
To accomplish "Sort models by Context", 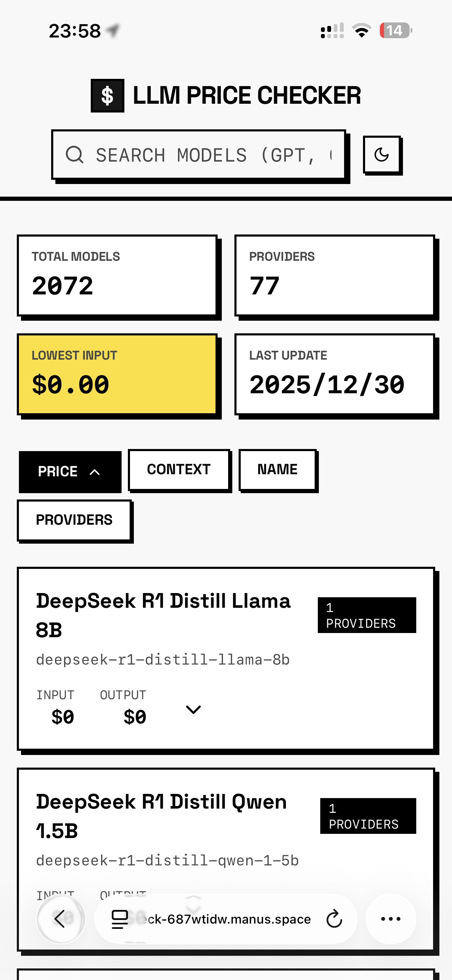I will pyautogui.click(x=179, y=469).
